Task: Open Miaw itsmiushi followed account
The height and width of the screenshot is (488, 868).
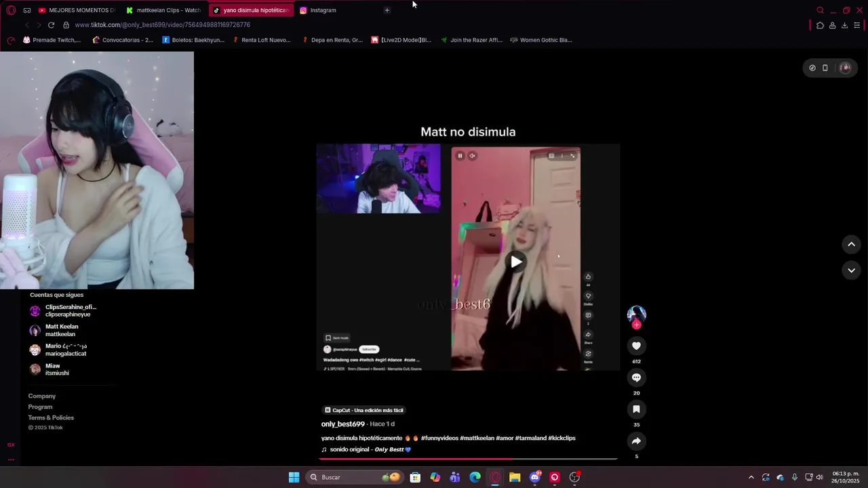Action: (50, 369)
